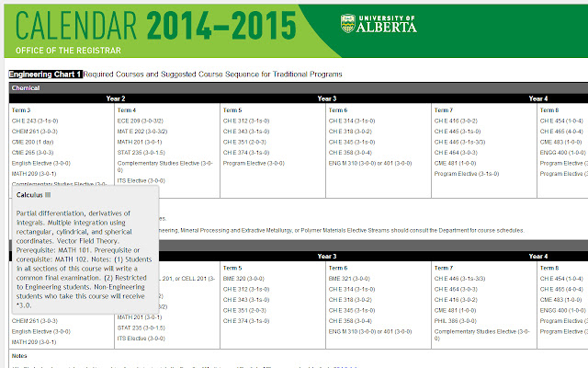Viewport: 588px width, 368px height.
Task: Click the CALENDAR 2014–2015 banner title
Action: pyautogui.click(x=155, y=25)
